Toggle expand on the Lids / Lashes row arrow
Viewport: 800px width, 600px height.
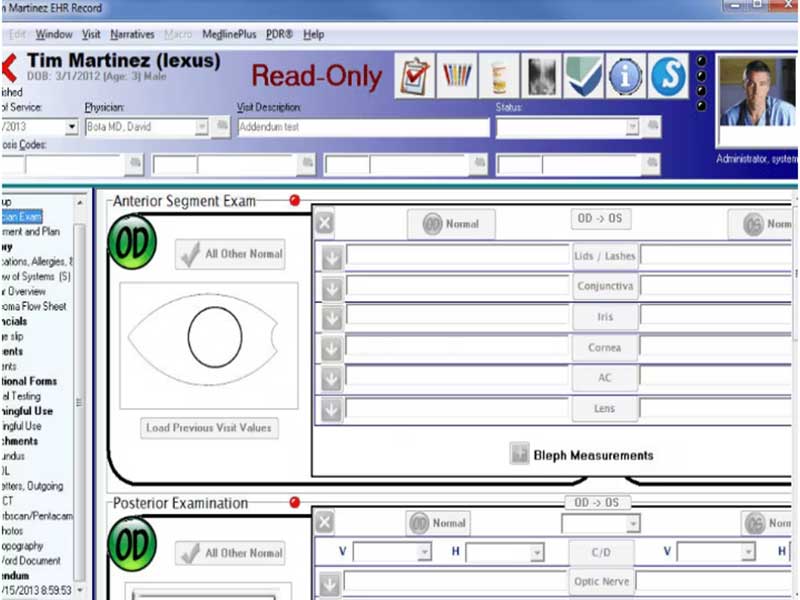point(331,254)
